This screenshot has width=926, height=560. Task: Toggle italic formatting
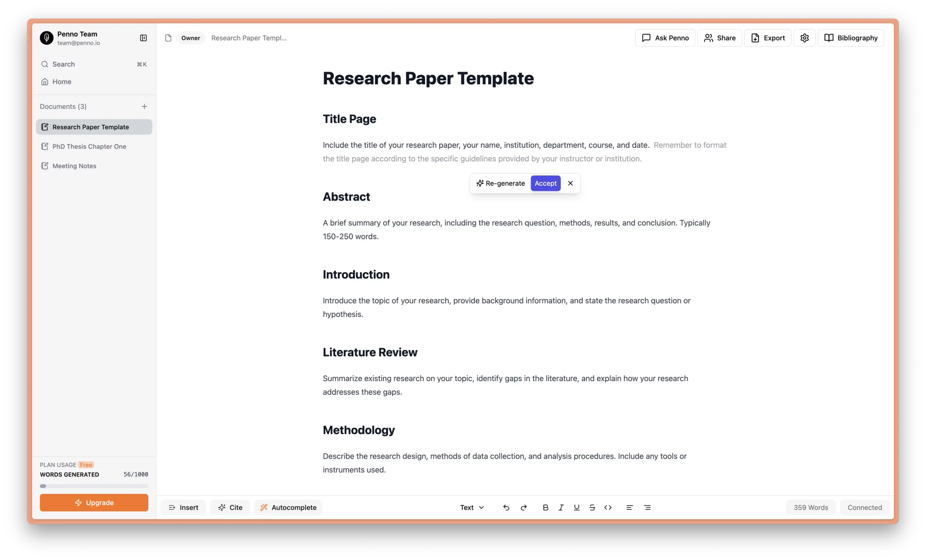click(561, 508)
